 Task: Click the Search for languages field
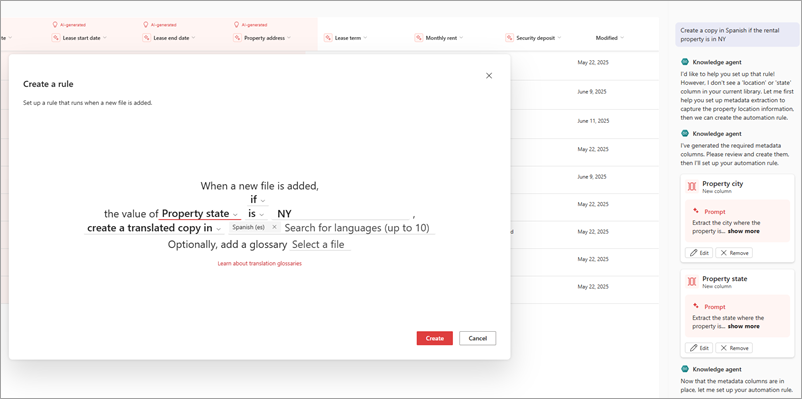click(x=357, y=228)
